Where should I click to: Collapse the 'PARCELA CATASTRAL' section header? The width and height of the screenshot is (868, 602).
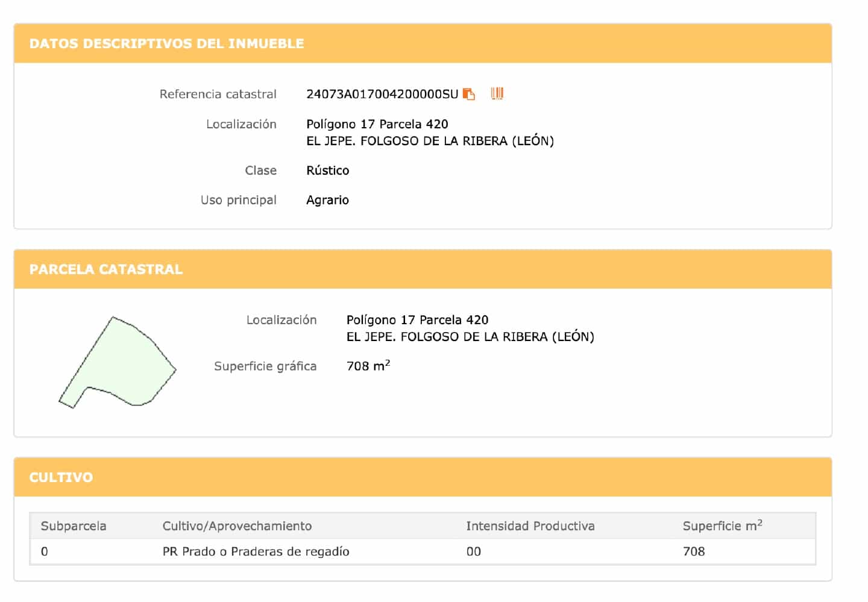point(106,269)
